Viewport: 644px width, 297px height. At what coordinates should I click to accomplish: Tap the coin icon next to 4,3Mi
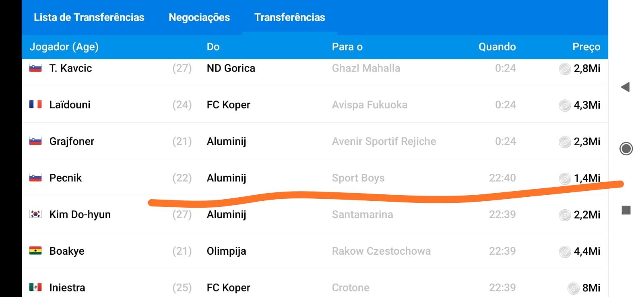click(565, 105)
